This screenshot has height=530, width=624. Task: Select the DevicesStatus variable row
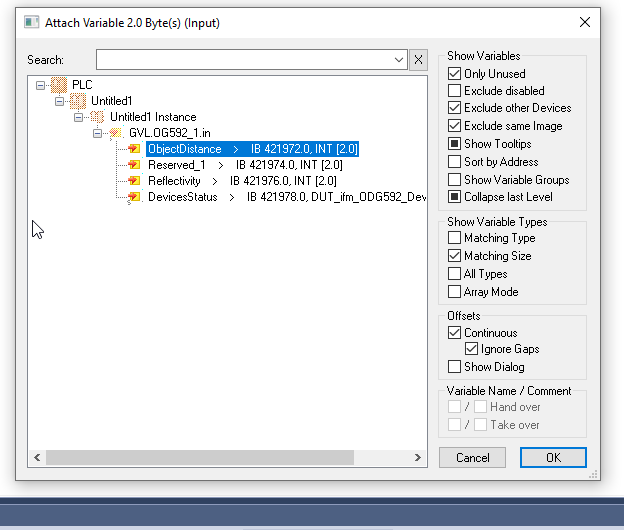[287, 197]
